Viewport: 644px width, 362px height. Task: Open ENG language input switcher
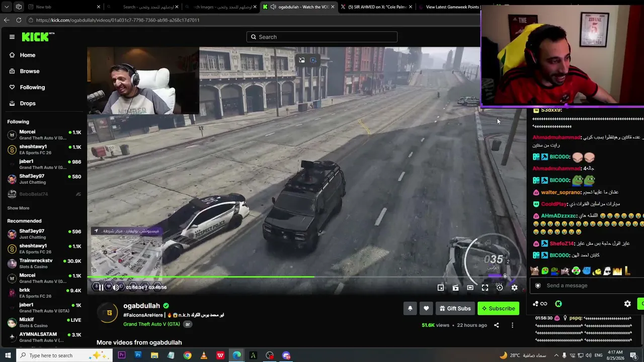[599, 355]
